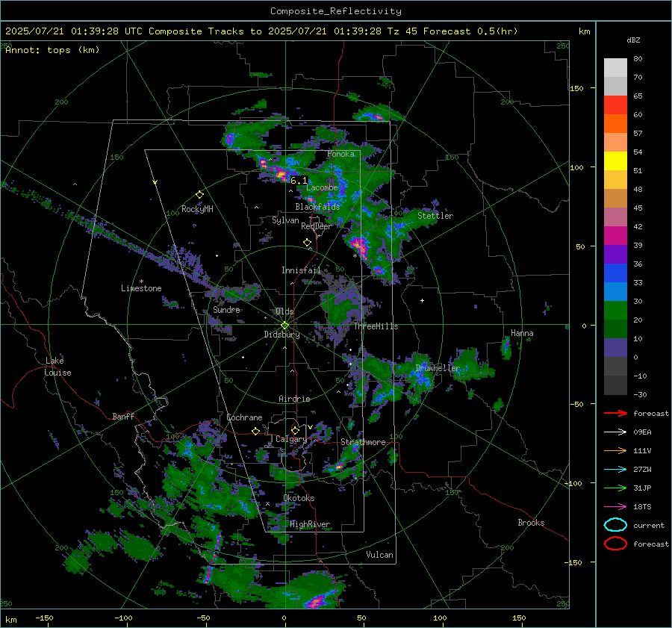Click the RedDeer city label
This screenshot has height=628, width=672.
[x=317, y=226]
